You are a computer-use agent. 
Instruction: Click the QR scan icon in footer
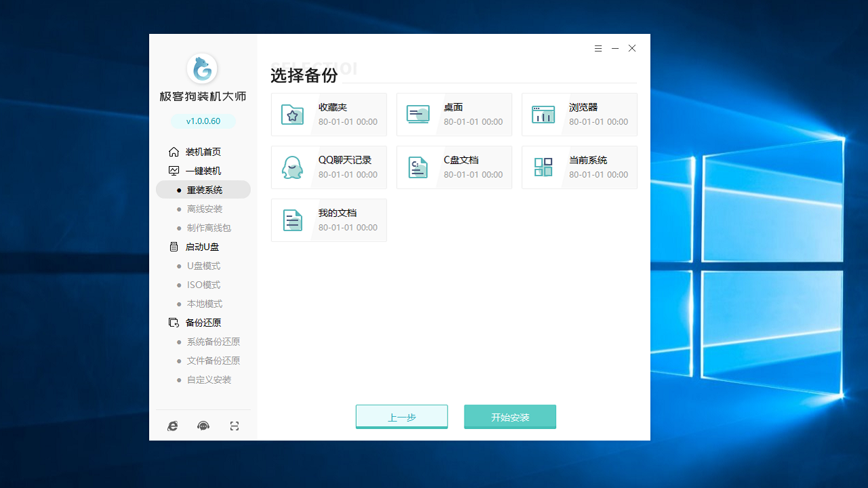[x=234, y=426]
